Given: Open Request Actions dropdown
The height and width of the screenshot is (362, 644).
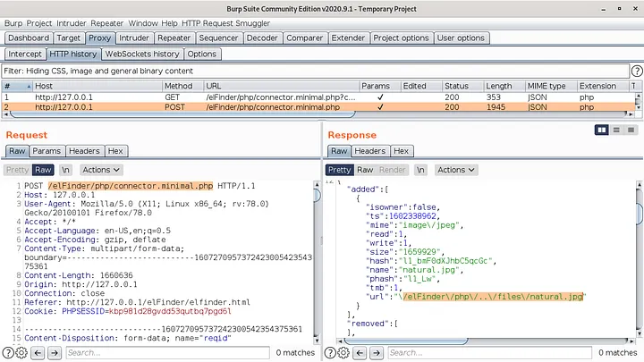Looking at the screenshot, I should pyautogui.click(x=100, y=170).
